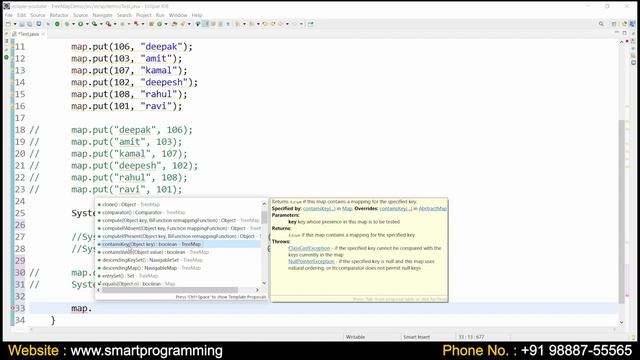The width and height of the screenshot is (640, 360).
Task: Click proposal list scroll up arrow
Action: [x=264, y=203]
